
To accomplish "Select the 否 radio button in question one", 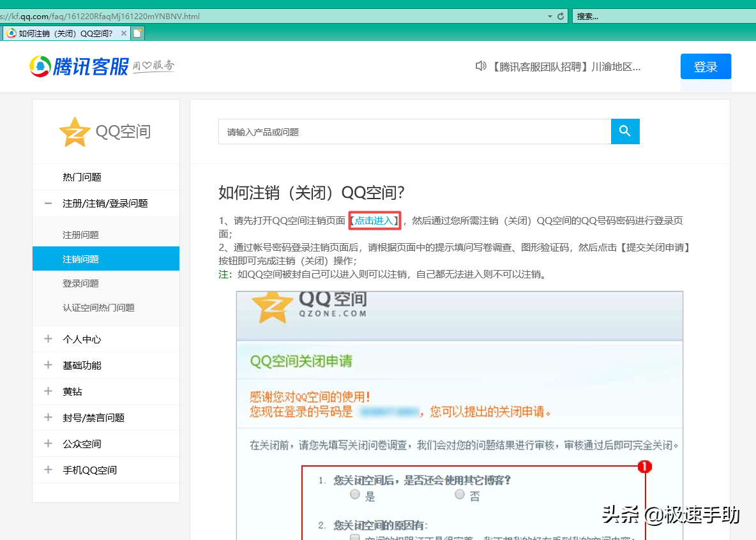I will [x=458, y=494].
